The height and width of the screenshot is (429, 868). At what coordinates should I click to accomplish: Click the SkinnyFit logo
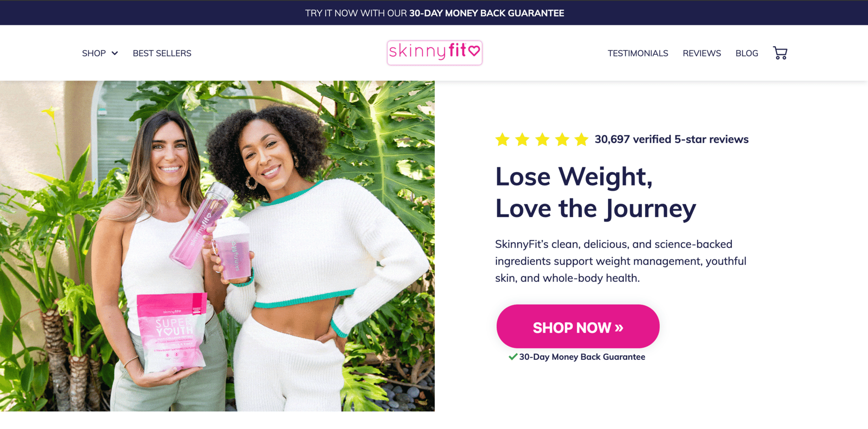434,52
